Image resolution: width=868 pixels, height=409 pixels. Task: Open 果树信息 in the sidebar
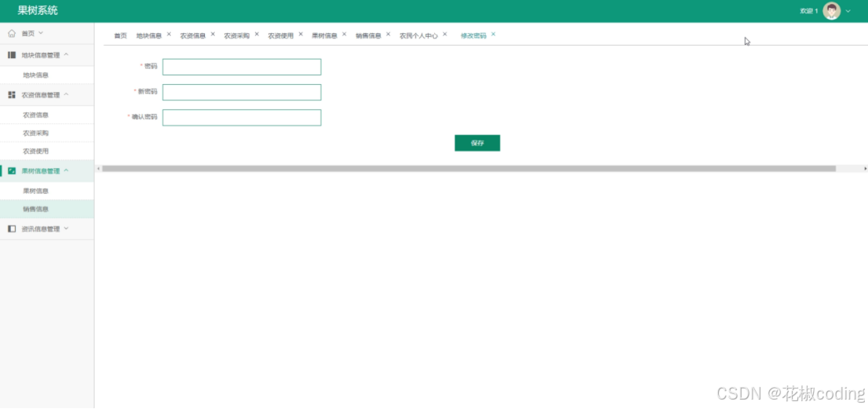coord(47,191)
